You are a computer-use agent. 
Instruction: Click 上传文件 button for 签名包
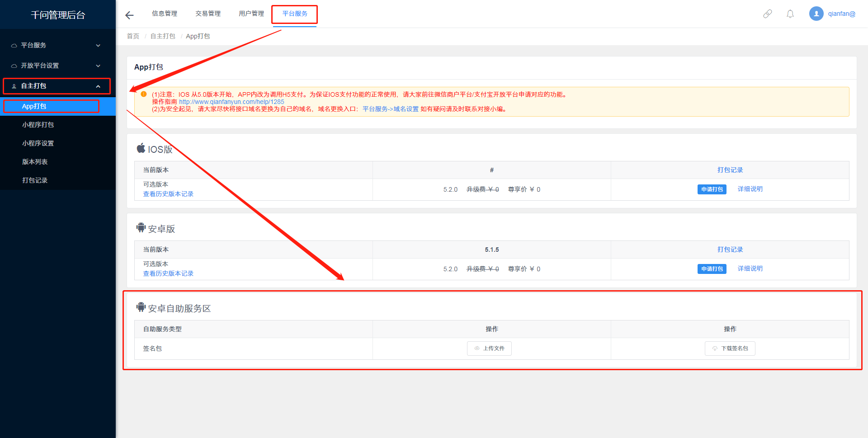pyautogui.click(x=489, y=349)
